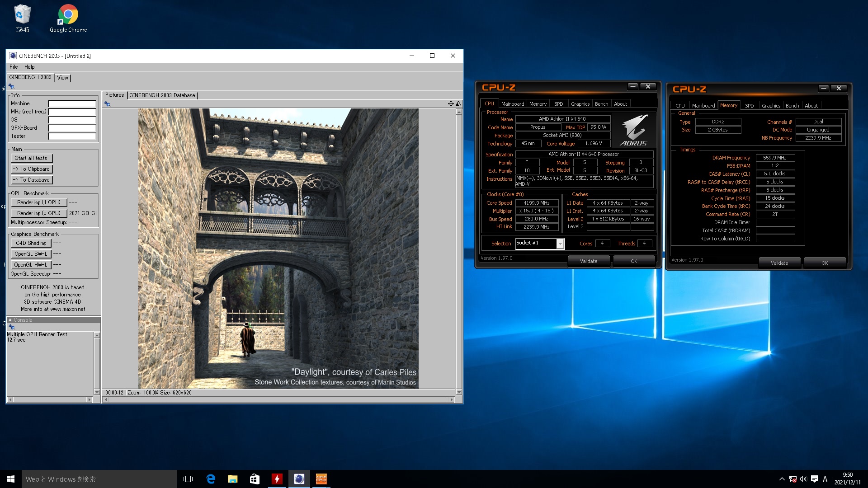Click OK in right CPU-Z Memory window
The image size is (868, 488).
(x=825, y=263)
